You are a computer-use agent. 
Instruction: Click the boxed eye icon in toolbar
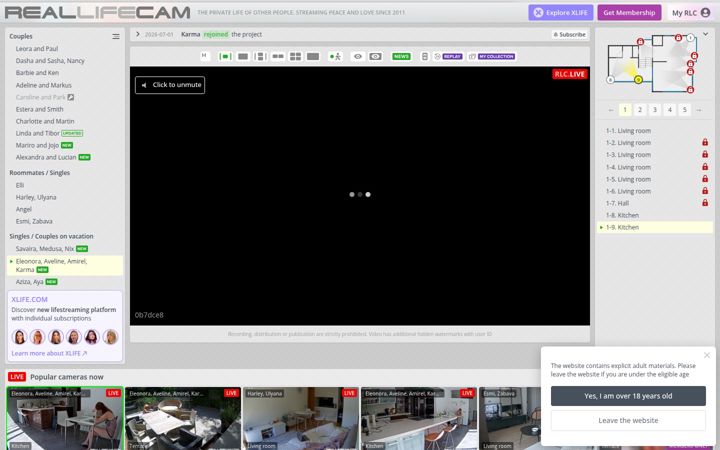tap(375, 56)
